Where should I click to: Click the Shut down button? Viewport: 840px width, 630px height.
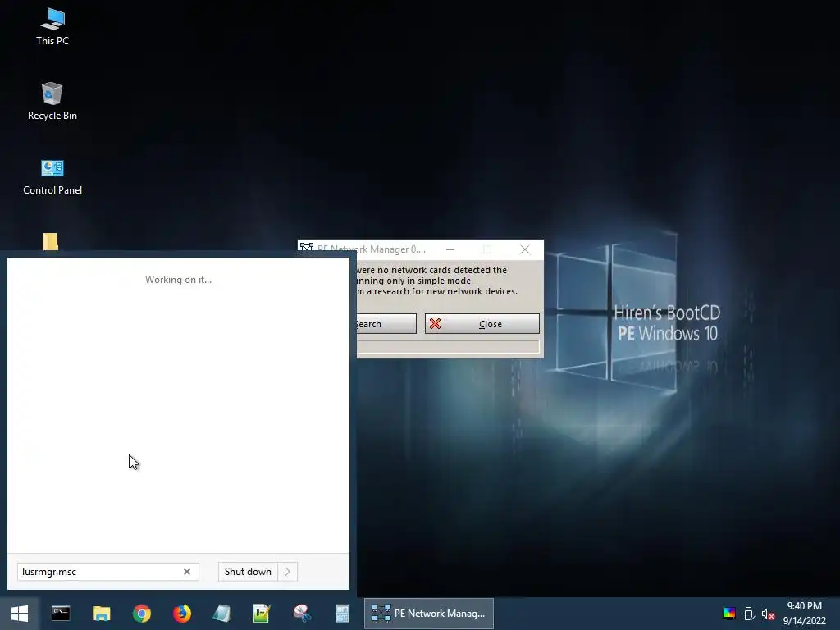[x=248, y=572]
